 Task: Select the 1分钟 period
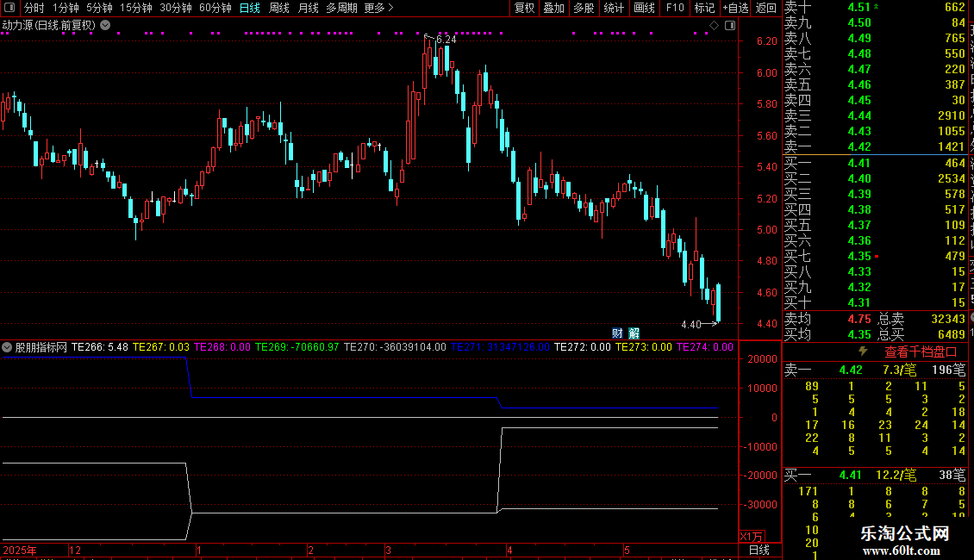pos(66,8)
